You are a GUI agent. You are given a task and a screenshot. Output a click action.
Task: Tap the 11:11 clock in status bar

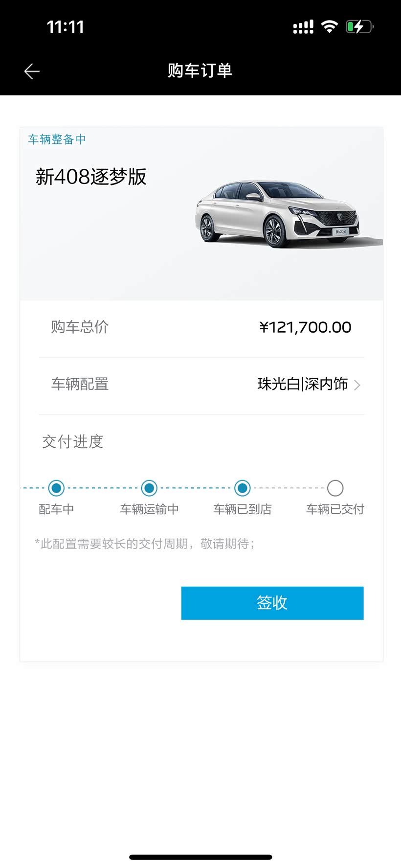coord(66,27)
